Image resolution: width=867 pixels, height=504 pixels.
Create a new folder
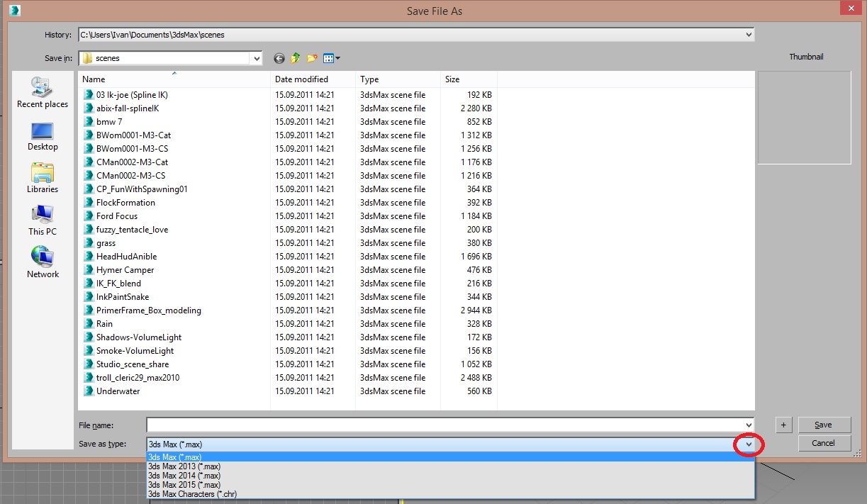[312, 58]
